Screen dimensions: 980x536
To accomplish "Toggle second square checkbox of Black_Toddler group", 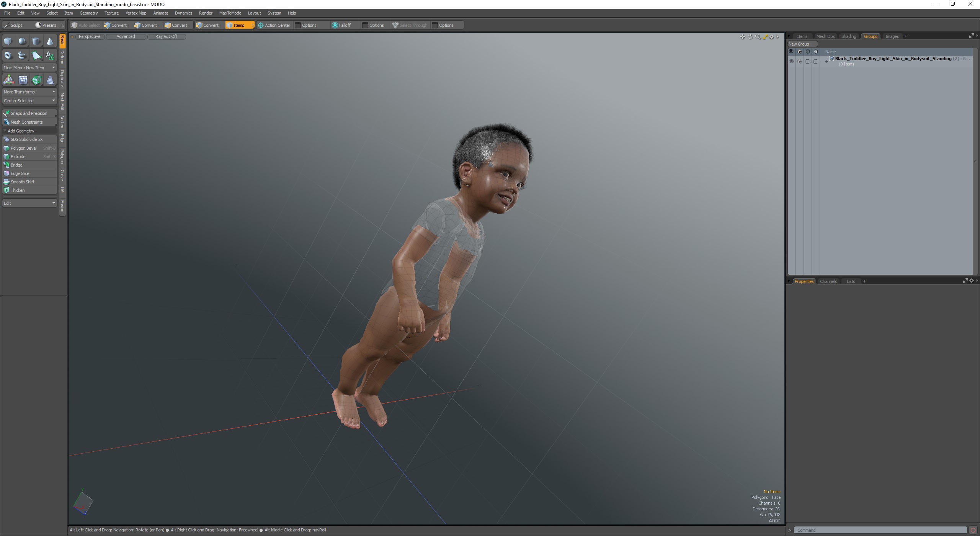I will click(815, 61).
